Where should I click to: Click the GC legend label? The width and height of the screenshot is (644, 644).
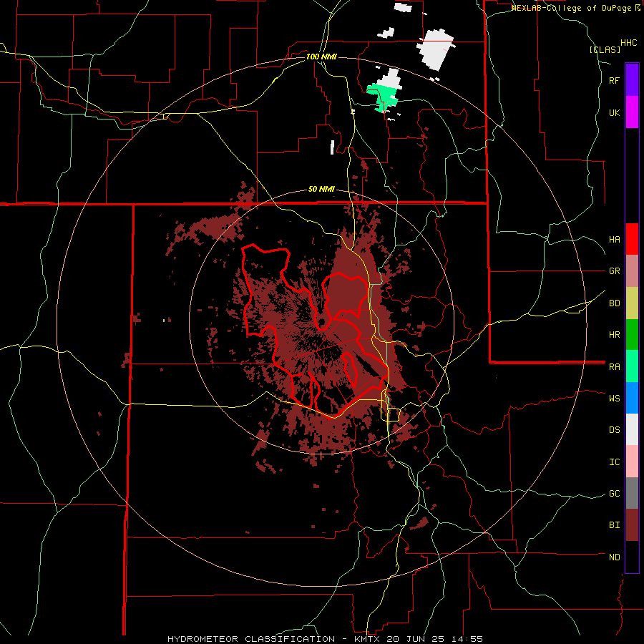[614, 494]
